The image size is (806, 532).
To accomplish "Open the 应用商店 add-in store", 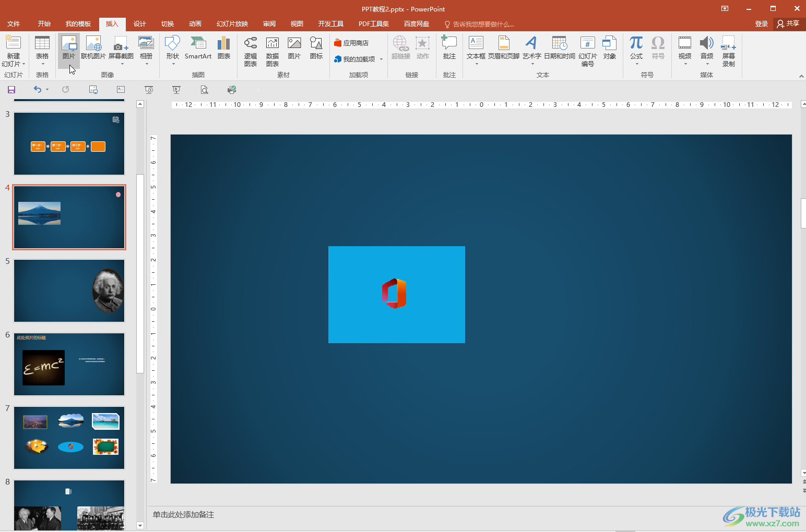I will [x=352, y=43].
